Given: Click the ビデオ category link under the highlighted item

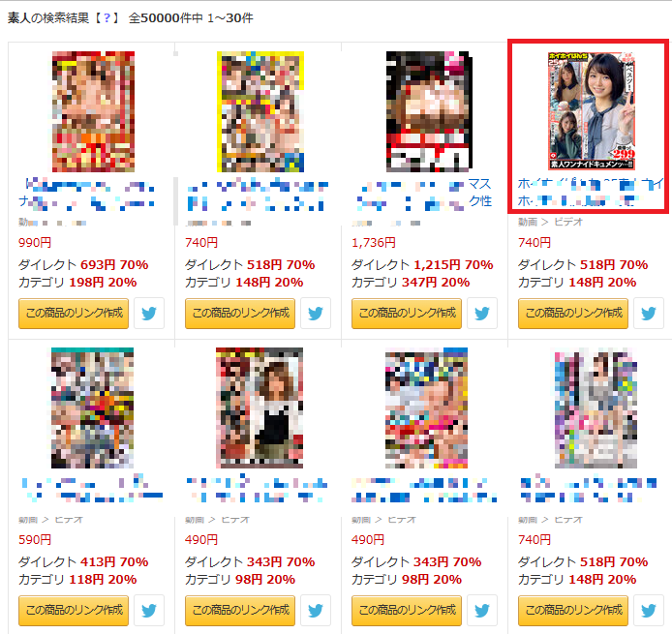Looking at the screenshot, I should click(568, 222).
